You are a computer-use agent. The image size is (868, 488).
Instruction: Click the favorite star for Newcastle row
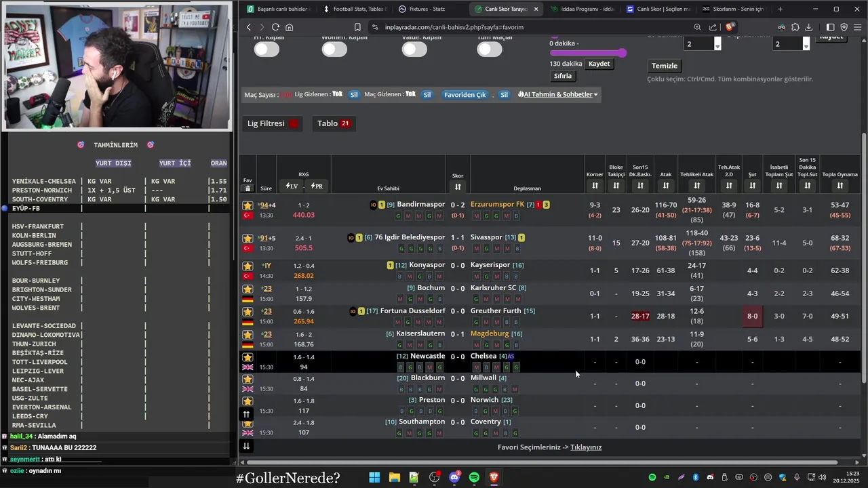[x=248, y=357]
